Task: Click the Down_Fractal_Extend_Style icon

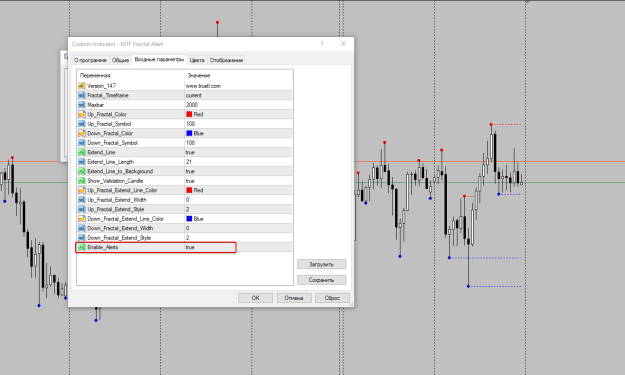Action: click(x=82, y=238)
